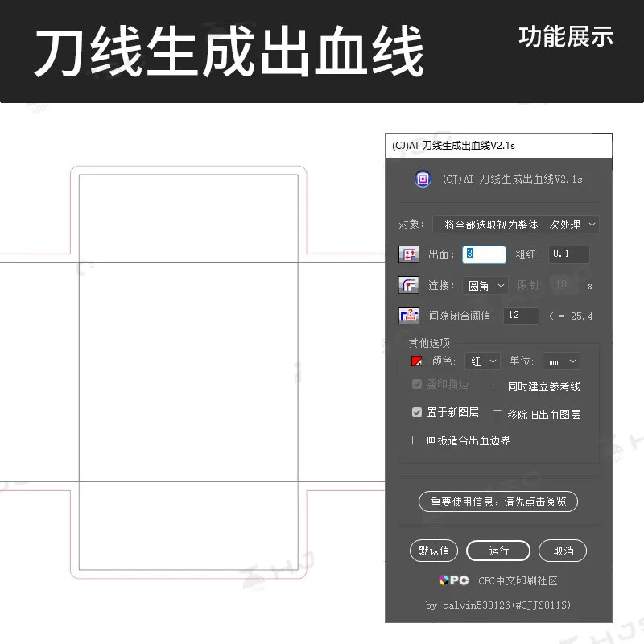The width and height of the screenshot is (644, 644).
Task: Click the x multiplier label beside 限制 field
Action: 589,285
